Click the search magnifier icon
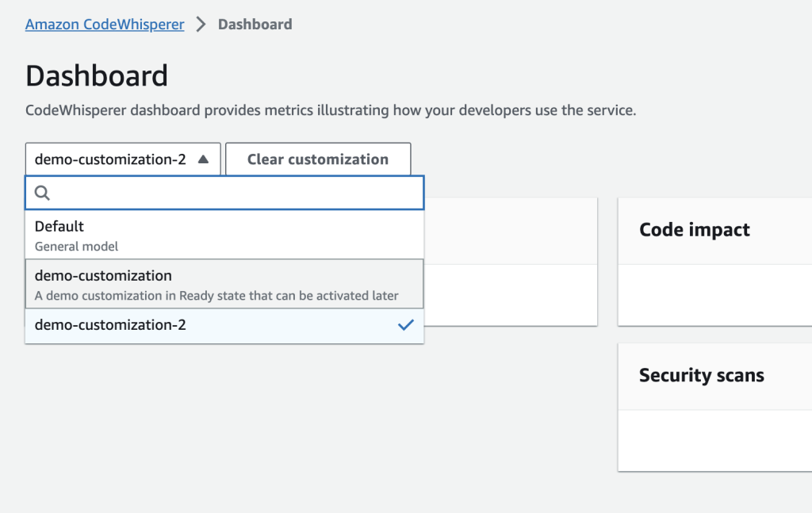This screenshot has height=513, width=812. tap(43, 193)
